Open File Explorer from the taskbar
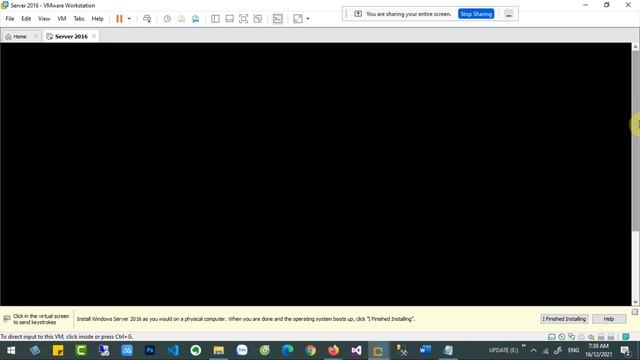Screen dimensions: 640x360 point(219,350)
